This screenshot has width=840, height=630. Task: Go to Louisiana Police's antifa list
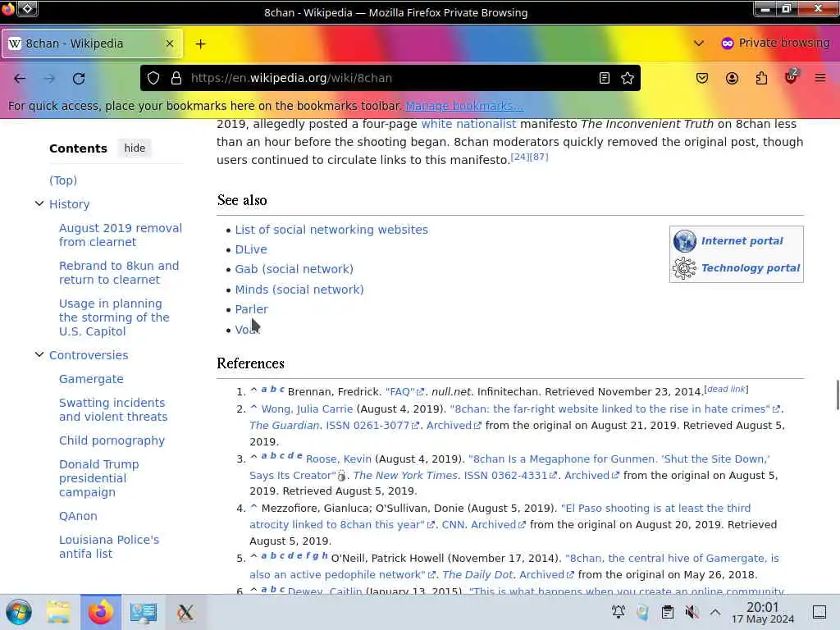coord(109,546)
